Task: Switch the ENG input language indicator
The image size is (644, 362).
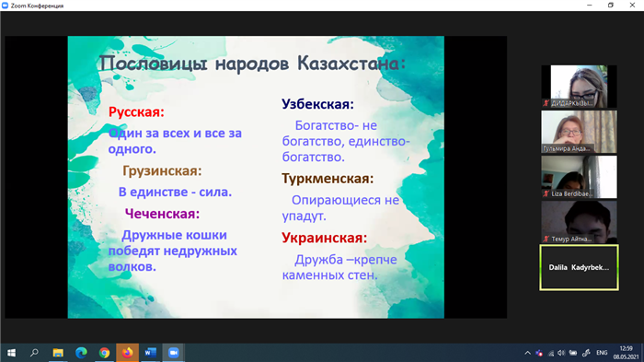Action: 602,353
